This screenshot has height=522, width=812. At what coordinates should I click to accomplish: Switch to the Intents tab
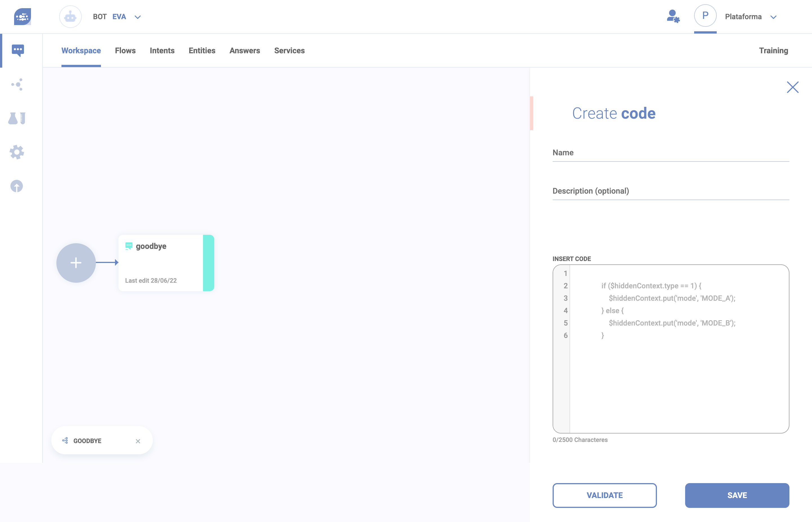[162, 50]
